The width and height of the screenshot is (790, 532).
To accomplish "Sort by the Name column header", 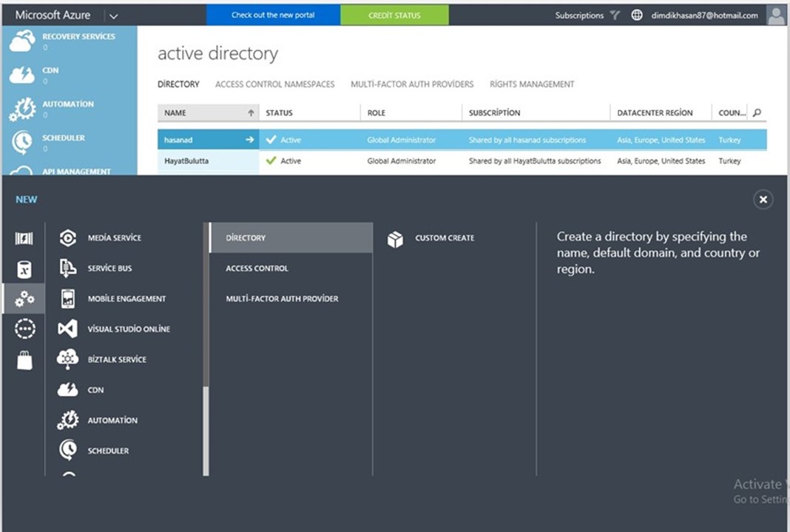I will 209,113.
